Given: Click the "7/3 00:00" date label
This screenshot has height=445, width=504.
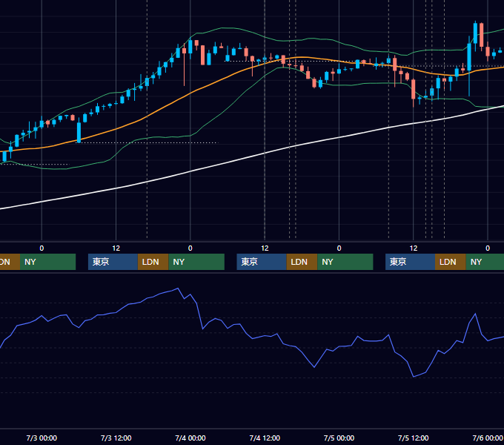Looking at the screenshot, I should click(x=42, y=438).
